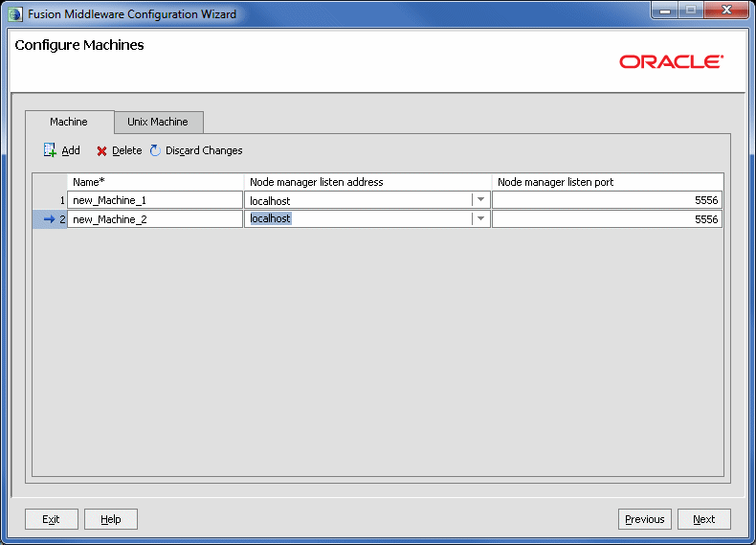Click the Delete label text

[127, 150]
